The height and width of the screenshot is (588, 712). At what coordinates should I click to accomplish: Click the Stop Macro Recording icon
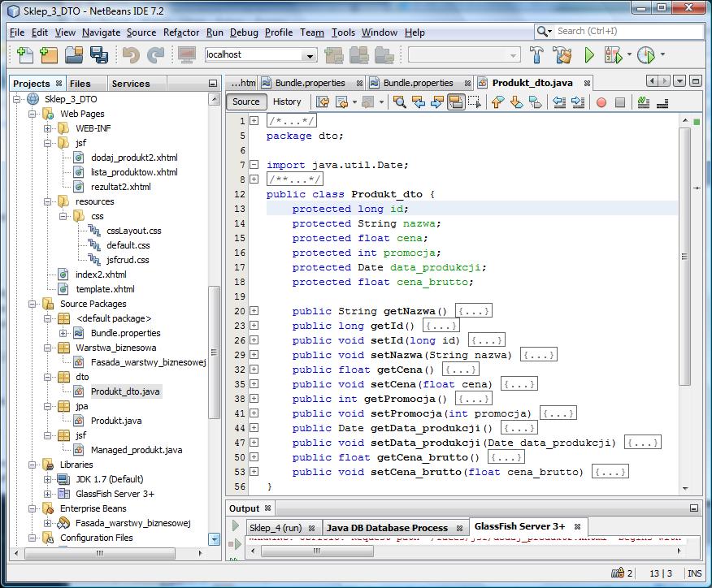(620, 102)
